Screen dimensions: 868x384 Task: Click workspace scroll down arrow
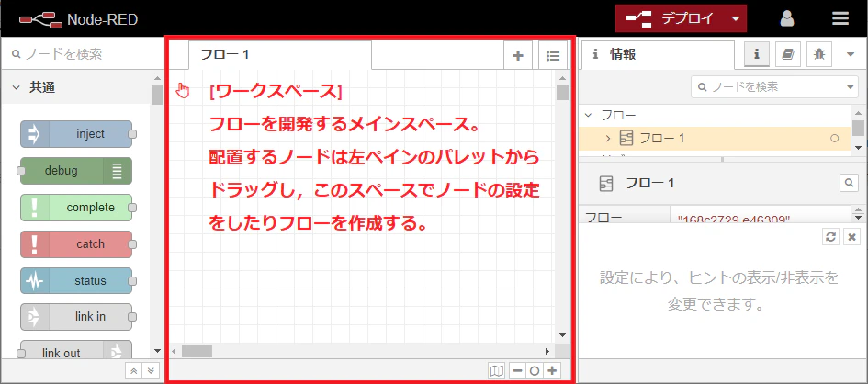point(562,334)
